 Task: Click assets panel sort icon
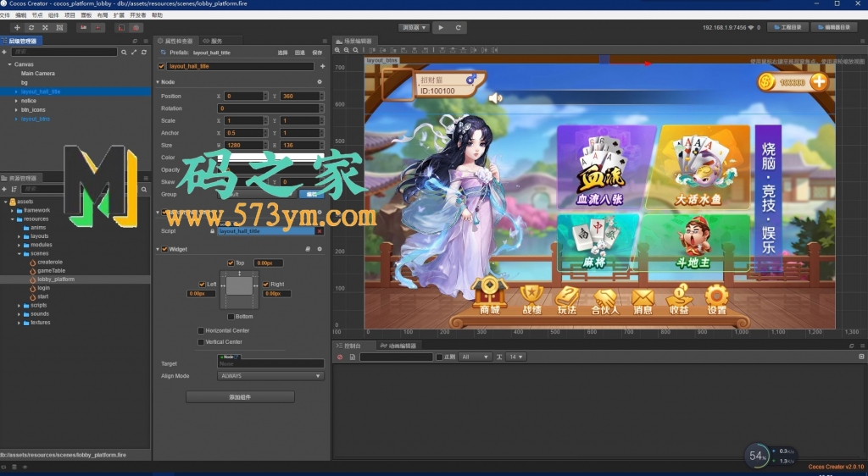click(14, 189)
